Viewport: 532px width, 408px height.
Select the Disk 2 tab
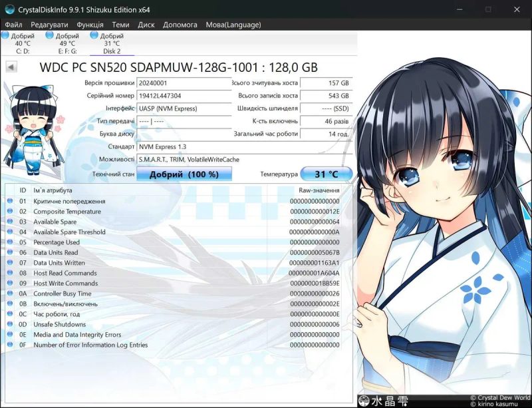(x=112, y=43)
